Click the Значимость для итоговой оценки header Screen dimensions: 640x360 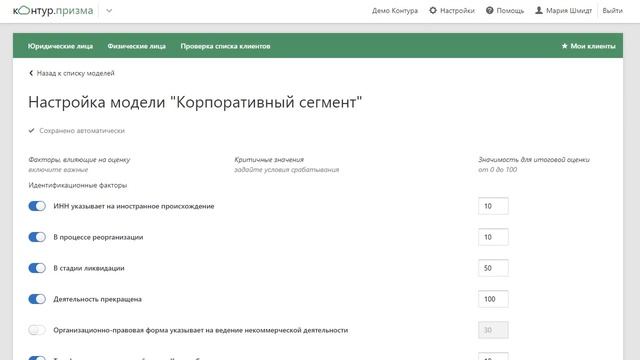534,160
